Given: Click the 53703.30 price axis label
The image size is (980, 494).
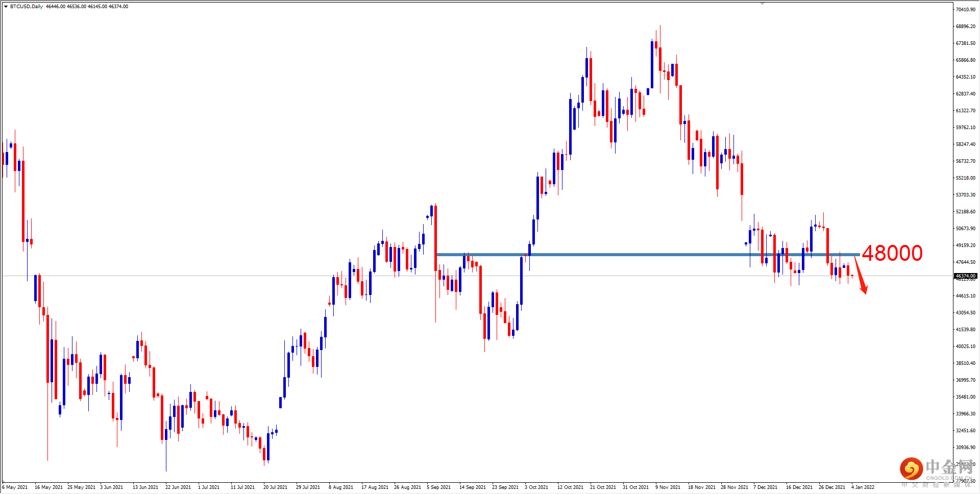Looking at the screenshot, I should tap(966, 195).
